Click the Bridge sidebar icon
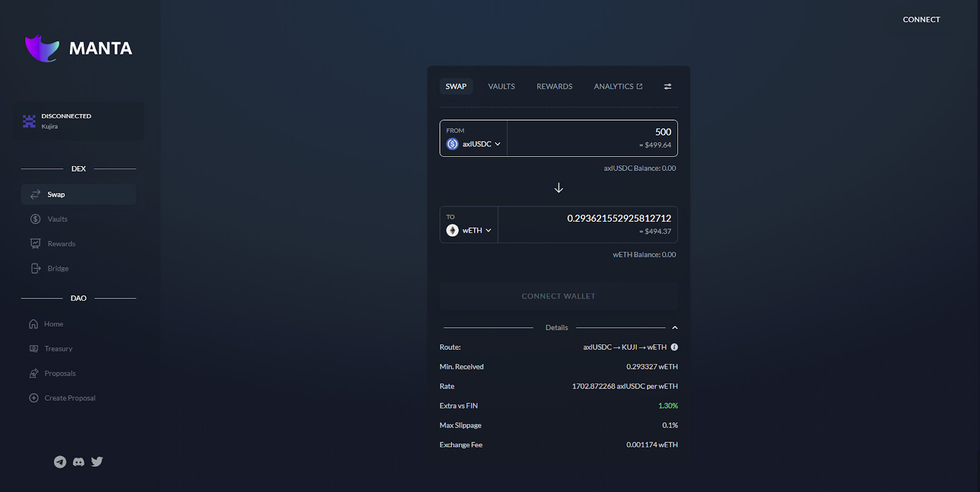 pos(36,268)
